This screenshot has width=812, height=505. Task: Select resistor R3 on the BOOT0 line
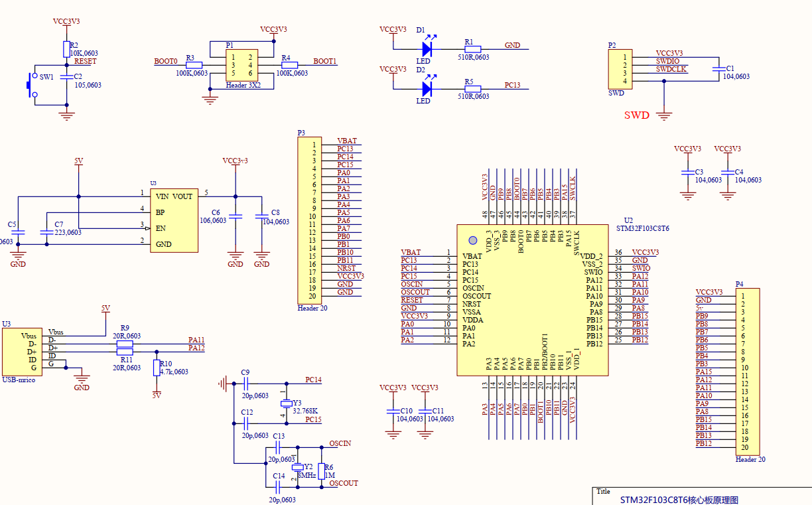pyautogui.click(x=194, y=64)
